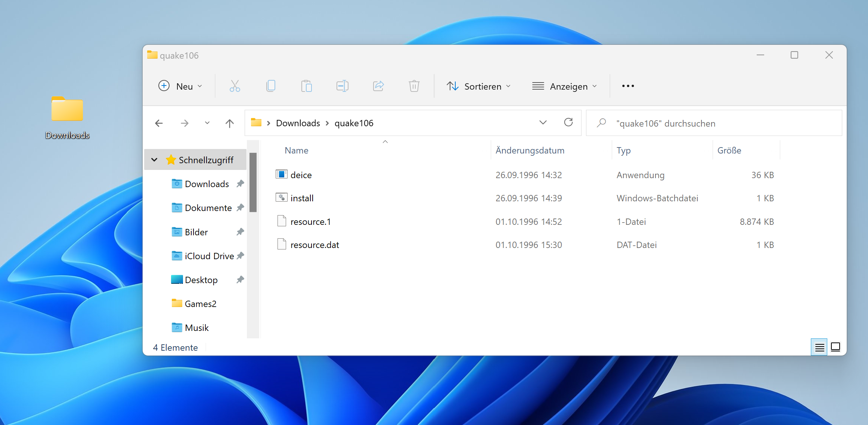This screenshot has height=425, width=868.
Task: Click the 8.874 KB size value
Action: tap(757, 221)
